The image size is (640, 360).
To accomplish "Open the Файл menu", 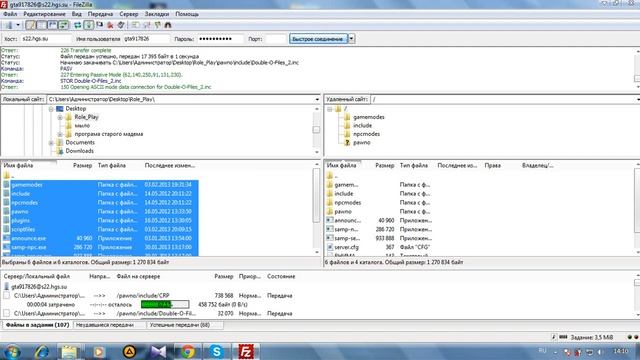I will click(x=10, y=14).
